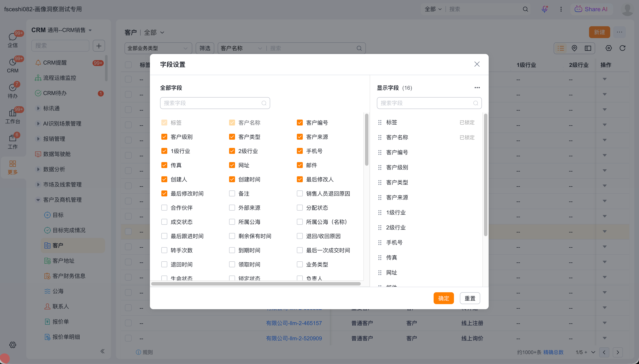Click the drag handle next to 客户编号

380,152
